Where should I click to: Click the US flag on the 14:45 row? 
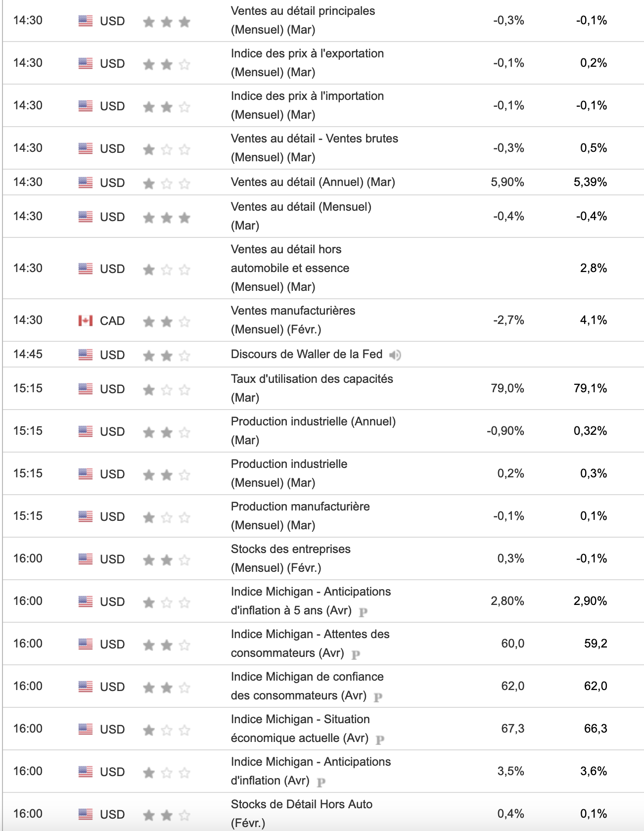[86, 355]
